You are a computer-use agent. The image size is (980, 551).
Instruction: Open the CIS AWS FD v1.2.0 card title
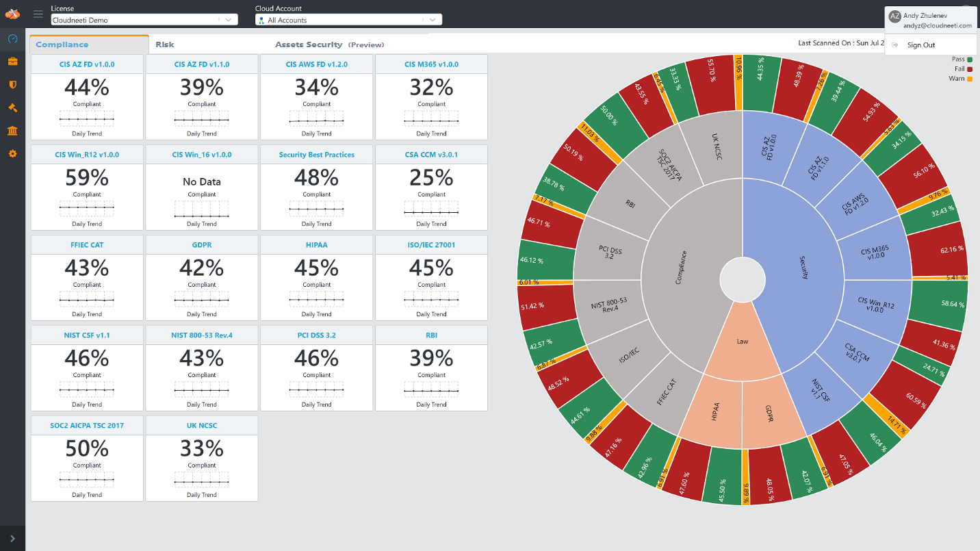317,64
